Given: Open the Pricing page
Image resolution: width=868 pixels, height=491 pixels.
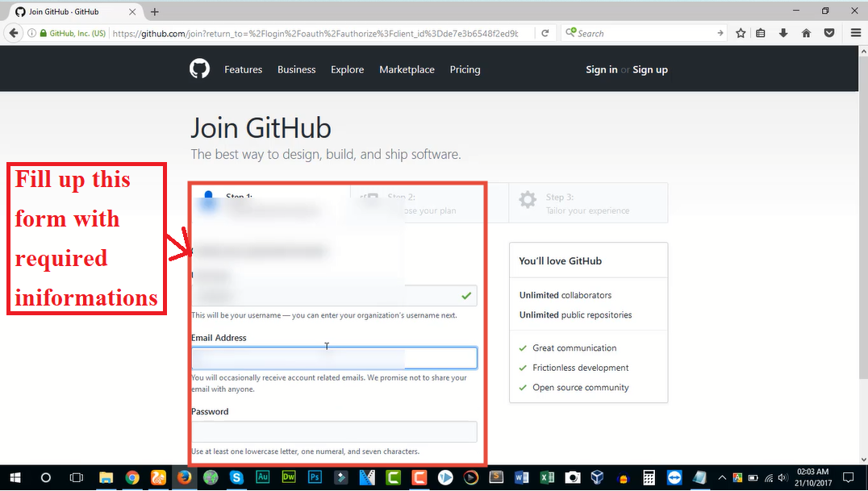Looking at the screenshot, I should click(x=465, y=70).
